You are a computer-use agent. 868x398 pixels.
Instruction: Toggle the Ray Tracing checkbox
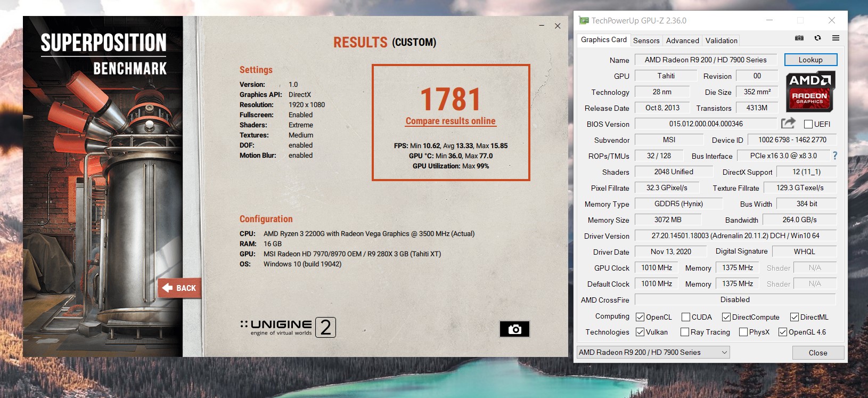(x=685, y=332)
